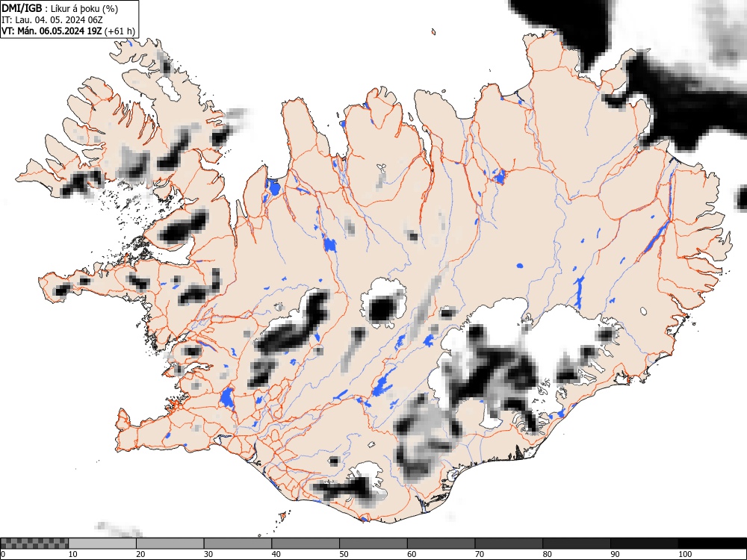
Task: Pick the 60–70 percent legend swatch
Action: pyautogui.click(x=441, y=544)
